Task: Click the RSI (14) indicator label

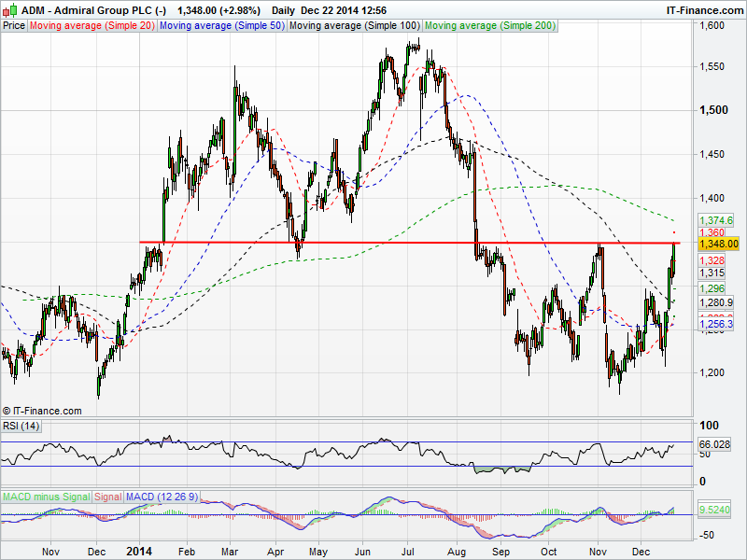Action: click(20, 427)
